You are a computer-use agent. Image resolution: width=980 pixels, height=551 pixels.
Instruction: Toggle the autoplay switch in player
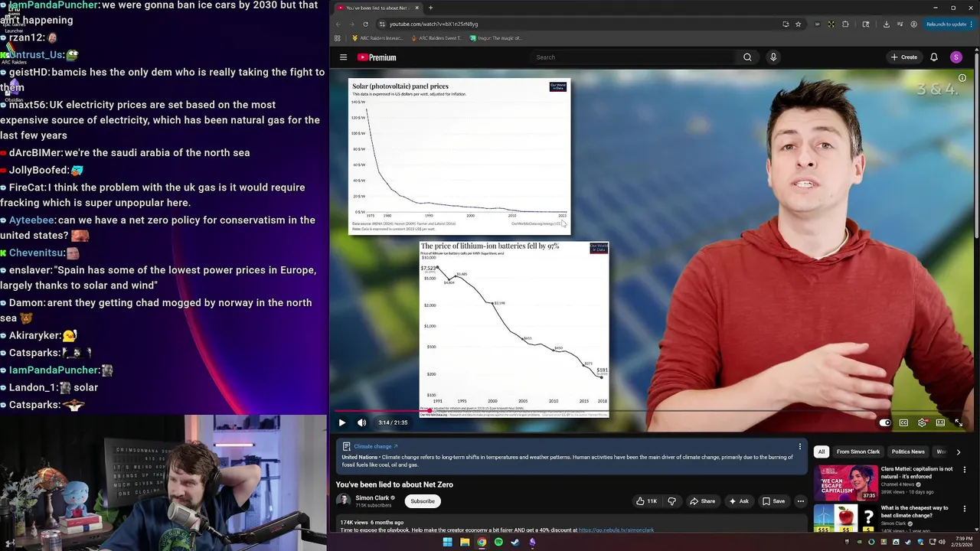pyautogui.click(x=885, y=422)
